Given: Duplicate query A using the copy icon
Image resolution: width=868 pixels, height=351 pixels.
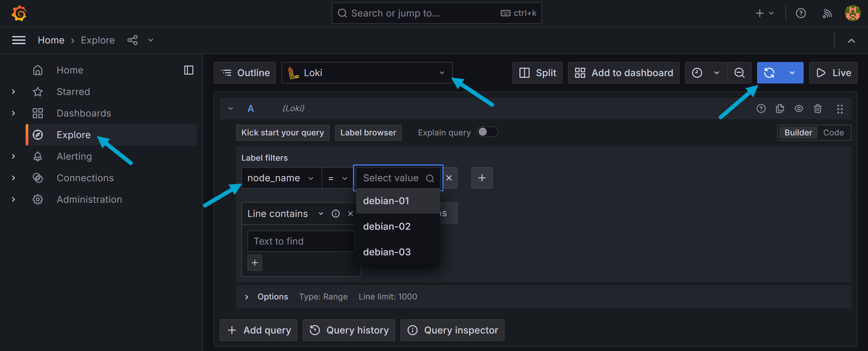Looking at the screenshot, I should [780, 108].
